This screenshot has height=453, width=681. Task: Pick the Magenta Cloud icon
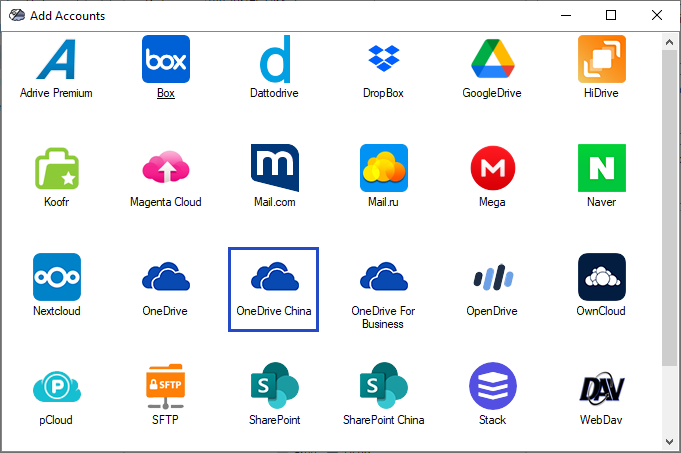click(166, 167)
